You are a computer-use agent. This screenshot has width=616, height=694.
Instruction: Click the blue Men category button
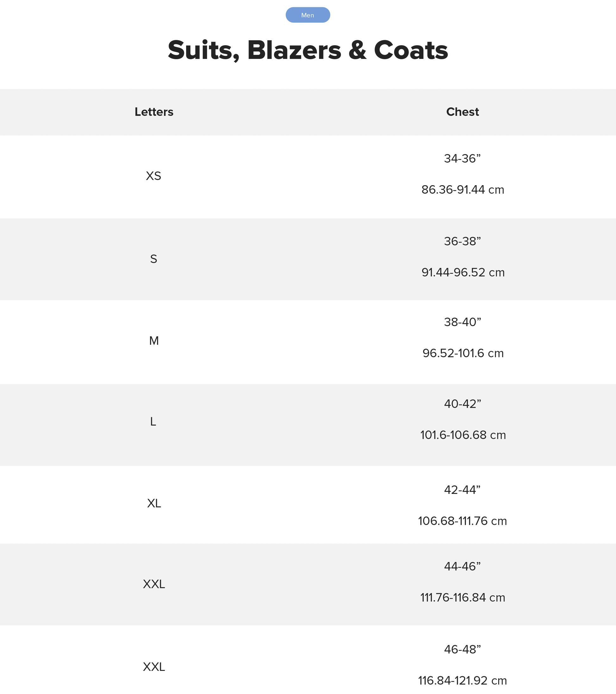tap(307, 15)
